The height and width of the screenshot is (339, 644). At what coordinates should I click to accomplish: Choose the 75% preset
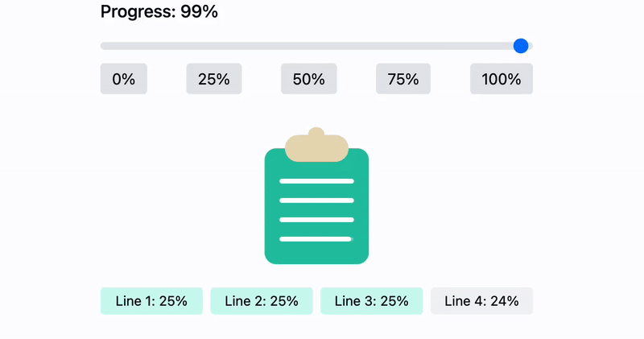tap(402, 79)
